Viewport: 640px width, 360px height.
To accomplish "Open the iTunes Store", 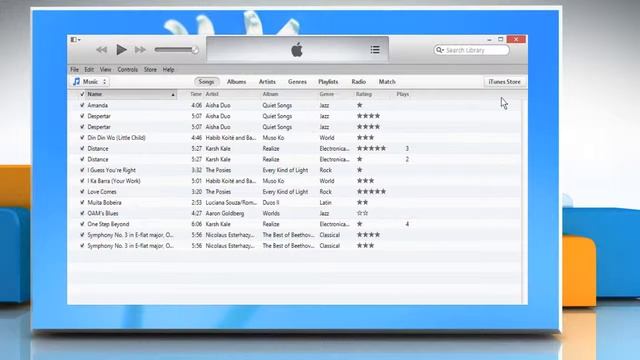I will [x=504, y=82].
